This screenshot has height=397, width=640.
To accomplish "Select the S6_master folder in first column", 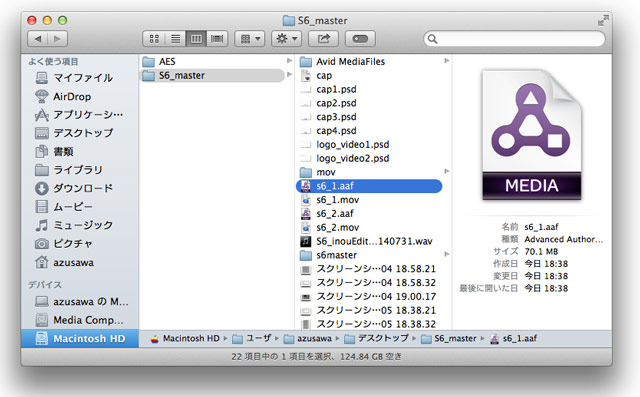I will pos(212,75).
